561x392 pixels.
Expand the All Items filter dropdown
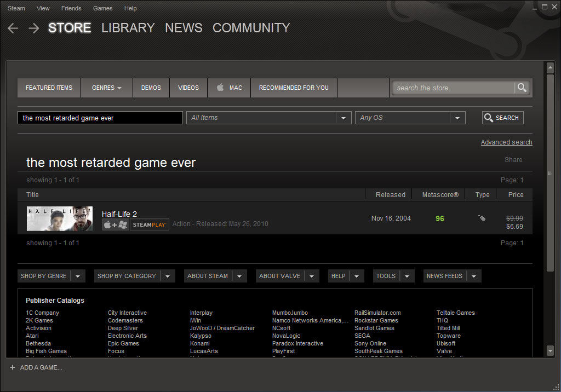tap(344, 118)
